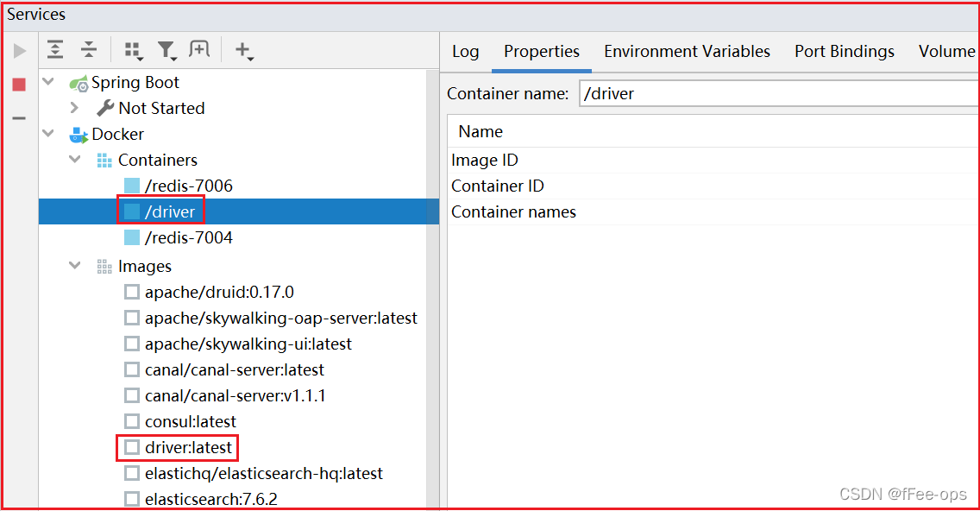This screenshot has height=511, width=980.
Task: Click the apache/skywalking-ui:latest box icon
Action: tap(132, 344)
